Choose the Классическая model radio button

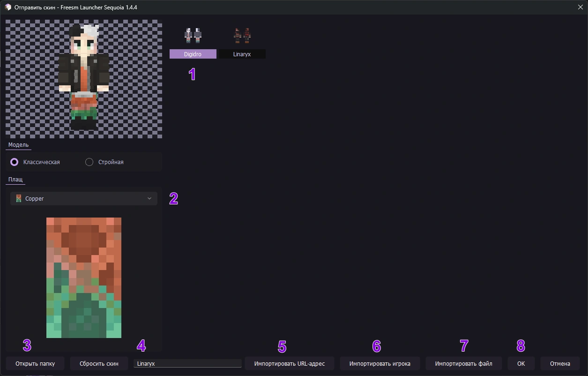15,162
